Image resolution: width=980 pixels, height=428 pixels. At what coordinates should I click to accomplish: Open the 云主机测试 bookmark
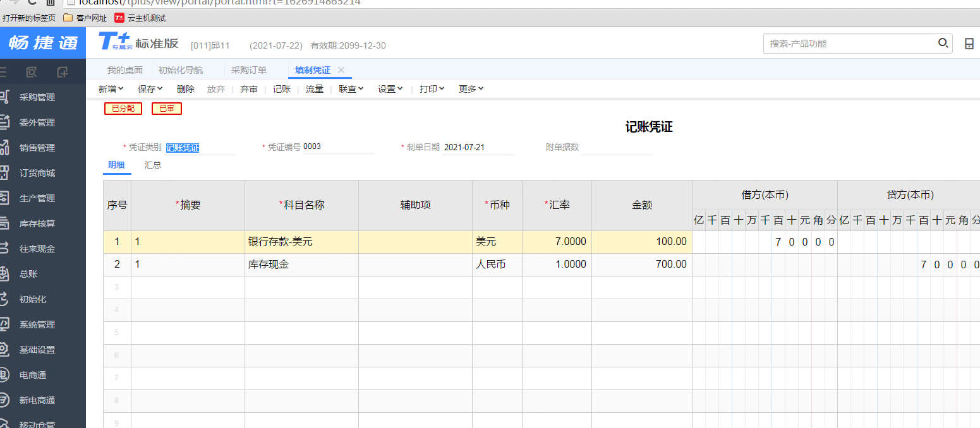point(140,18)
